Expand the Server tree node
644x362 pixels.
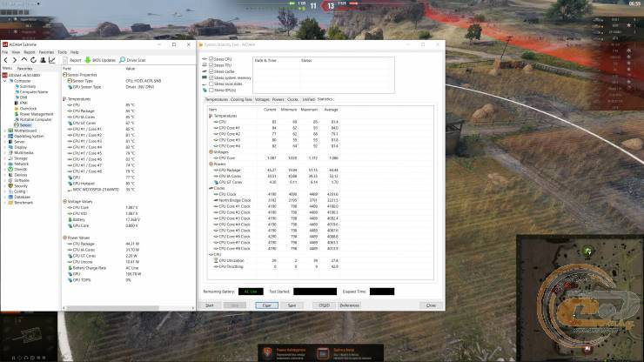pyautogui.click(x=5, y=142)
